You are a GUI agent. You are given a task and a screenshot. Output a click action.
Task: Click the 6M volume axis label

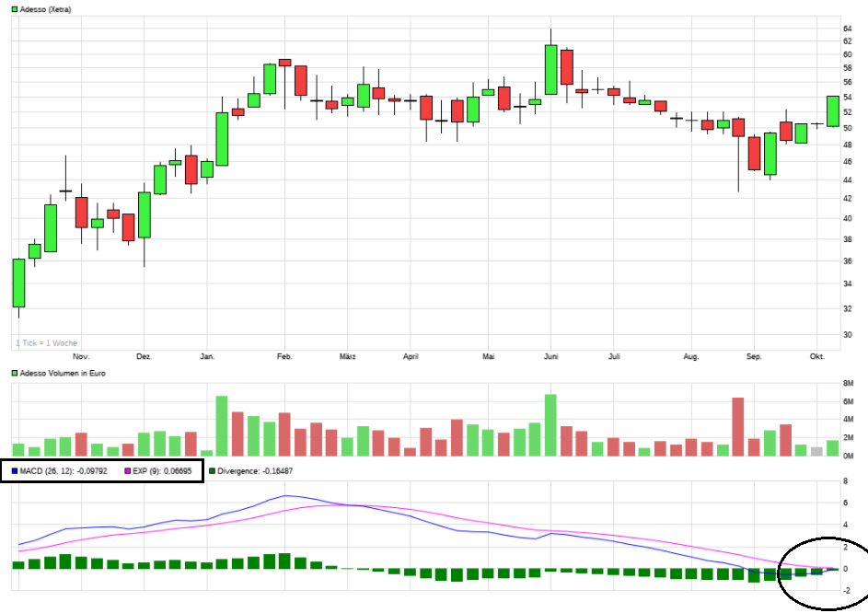[x=848, y=401]
